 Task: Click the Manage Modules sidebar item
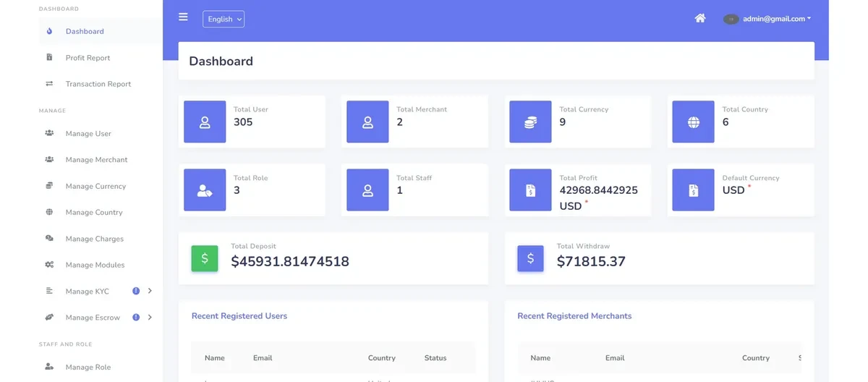[x=95, y=265]
